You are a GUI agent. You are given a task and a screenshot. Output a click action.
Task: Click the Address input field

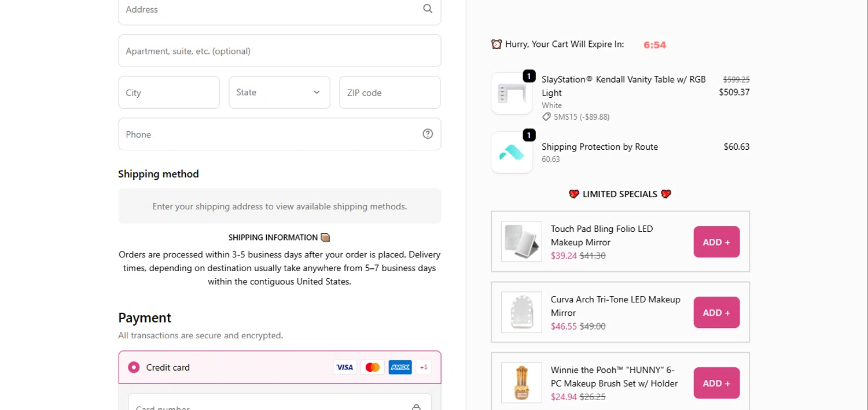279,10
